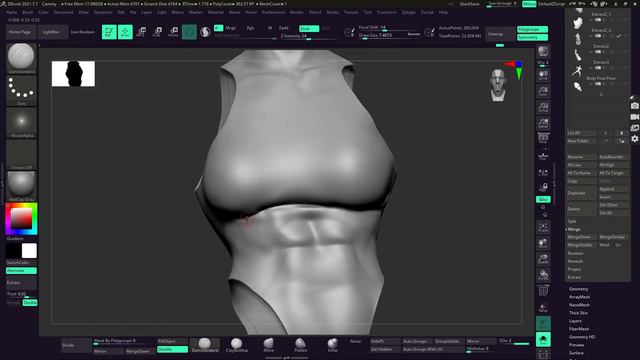This screenshot has height=360, width=640.
Task: Click the BPR render icon on right shelf
Action: pyautogui.click(x=543, y=52)
